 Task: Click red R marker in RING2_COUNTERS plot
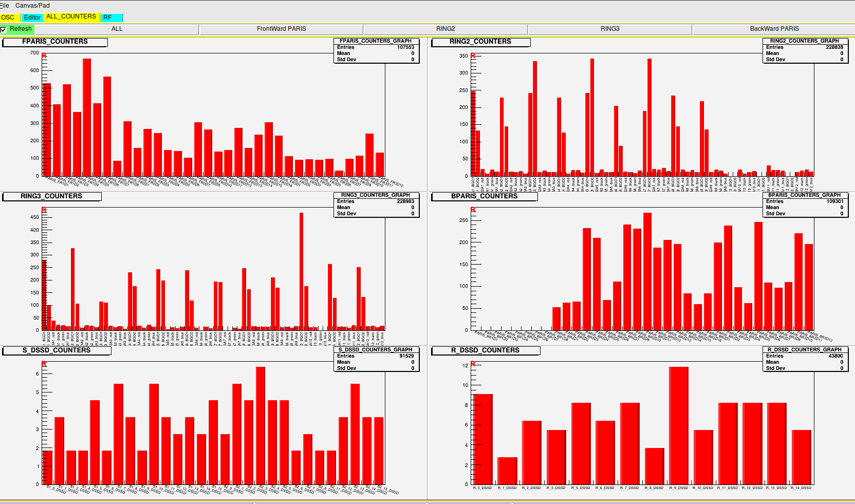(x=473, y=55)
